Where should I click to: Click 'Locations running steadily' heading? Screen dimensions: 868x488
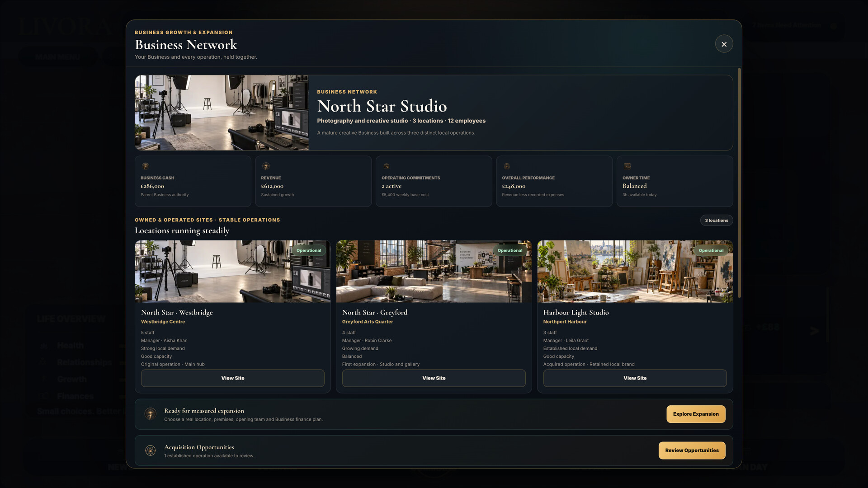pos(182,230)
